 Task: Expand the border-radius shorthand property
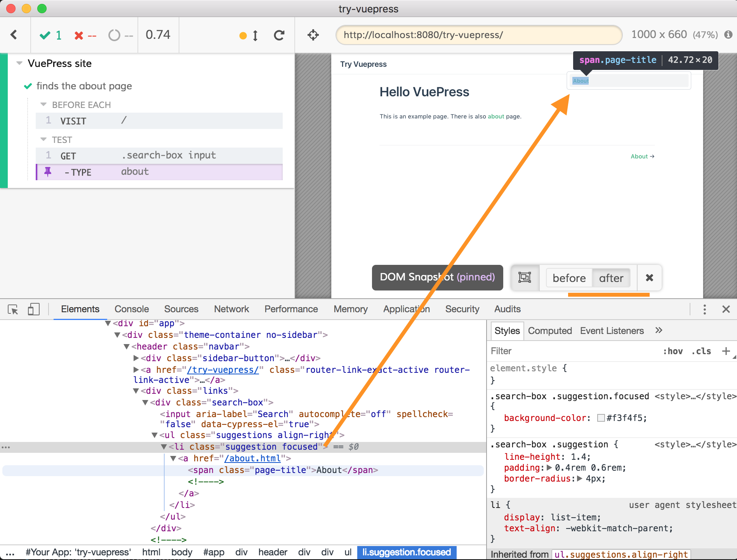[x=580, y=478]
